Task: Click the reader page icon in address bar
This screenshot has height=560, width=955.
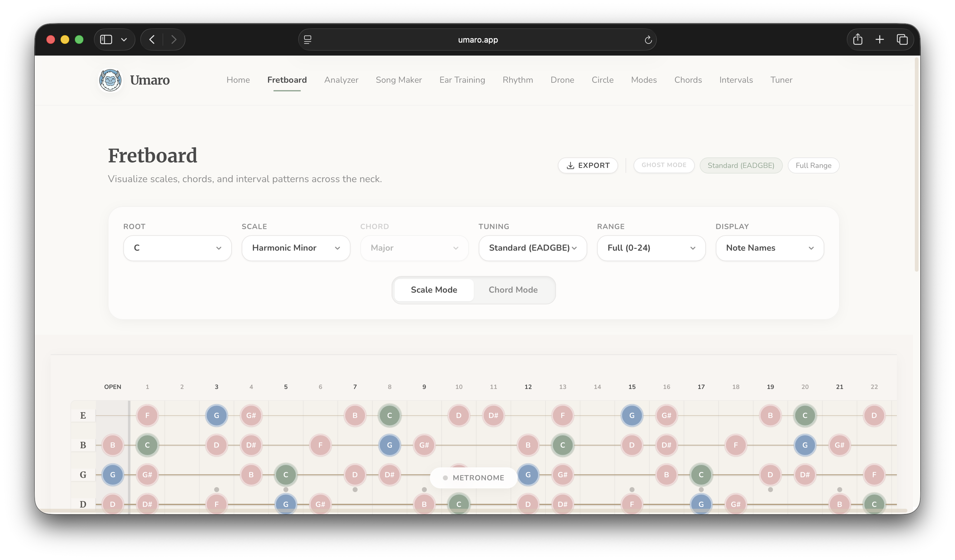Action: [308, 40]
